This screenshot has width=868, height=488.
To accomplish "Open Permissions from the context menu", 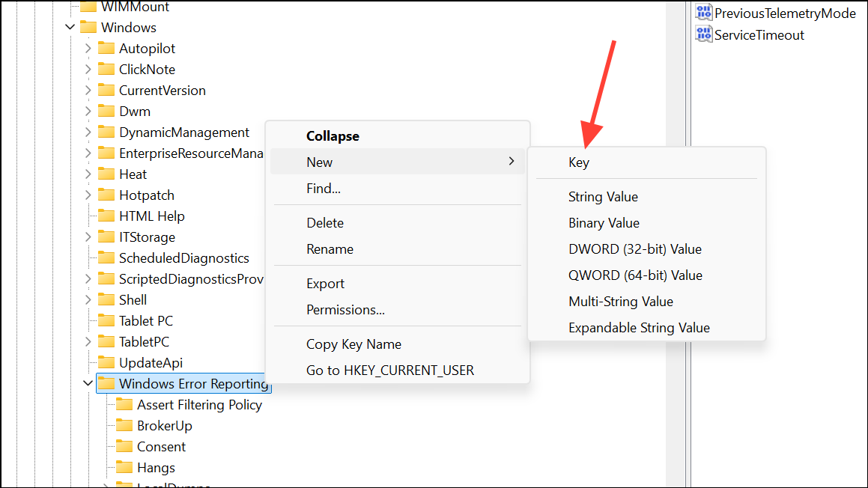I will click(345, 310).
